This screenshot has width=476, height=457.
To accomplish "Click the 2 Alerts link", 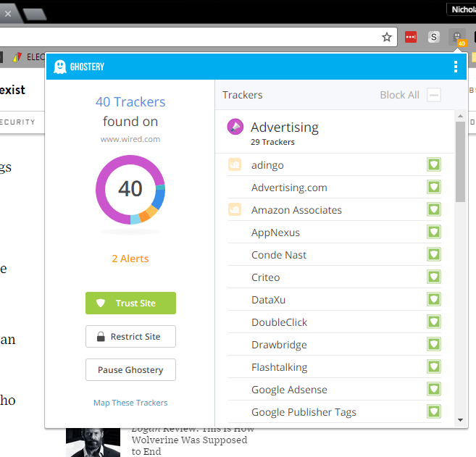I will [130, 259].
